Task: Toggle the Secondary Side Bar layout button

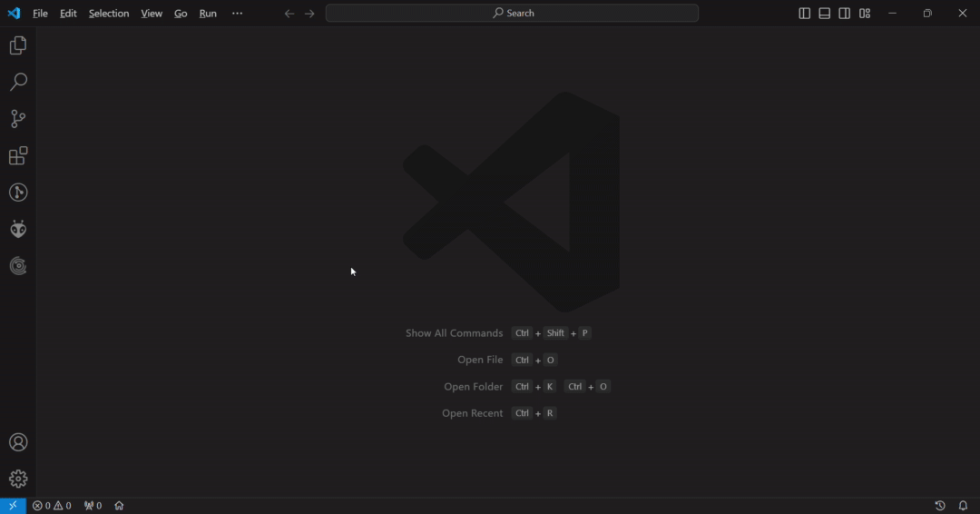Action: (x=844, y=14)
